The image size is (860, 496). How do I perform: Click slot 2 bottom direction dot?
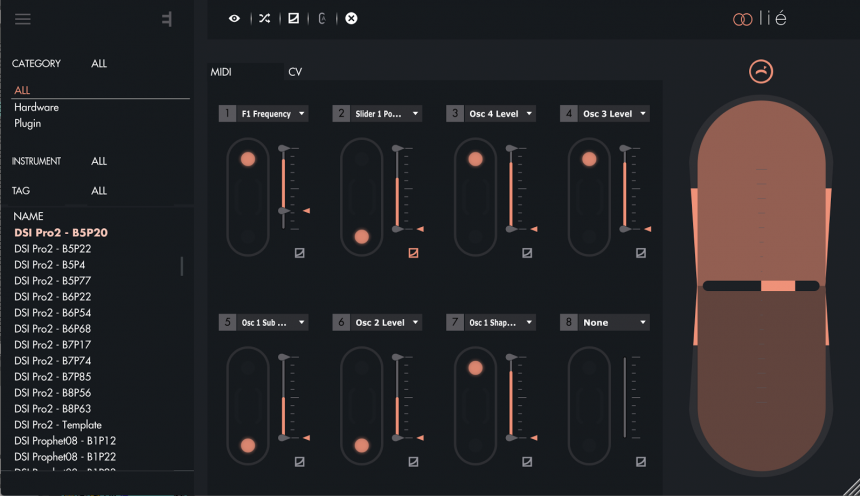click(x=361, y=236)
